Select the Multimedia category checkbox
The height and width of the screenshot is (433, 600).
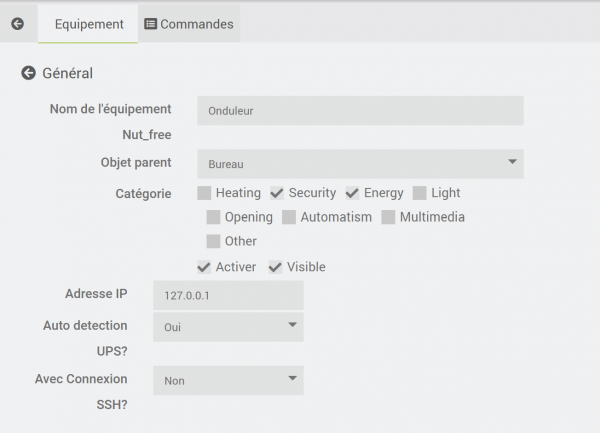click(388, 217)
